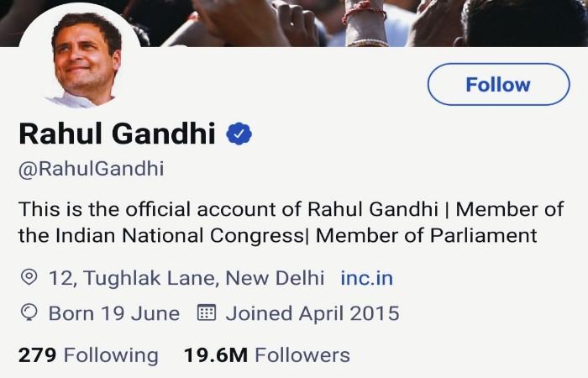Image resolution: width=588 pixels, height=378 pixels.
Task: Select the Rahul Gandhi display name heading
Action: [x=117, y=134]
